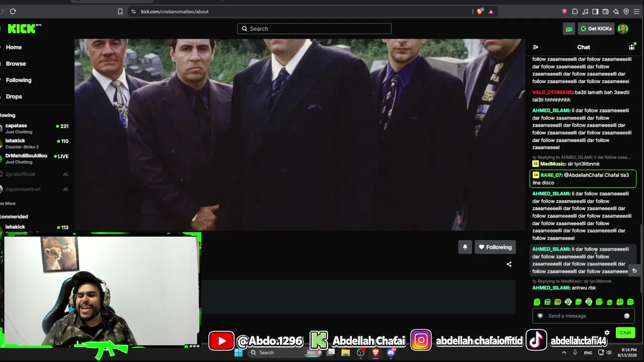644x362 pixels.
Task: Open Browse in the sidebar
Action: click(x=16, y=64)
